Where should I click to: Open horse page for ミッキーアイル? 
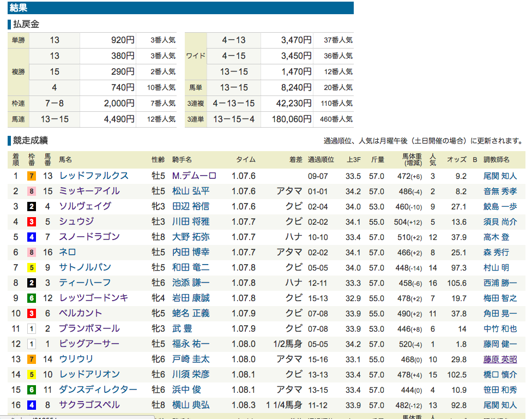pyautogui.click(x=89, y=191)
